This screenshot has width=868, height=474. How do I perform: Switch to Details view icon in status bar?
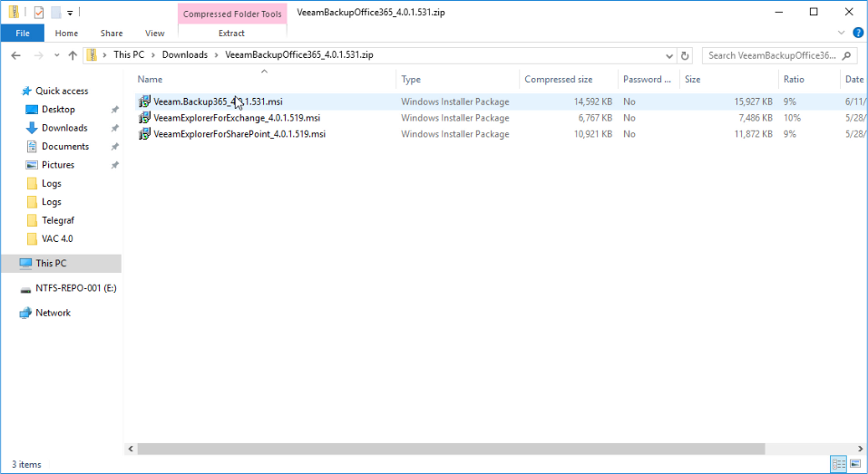(839, 464)
